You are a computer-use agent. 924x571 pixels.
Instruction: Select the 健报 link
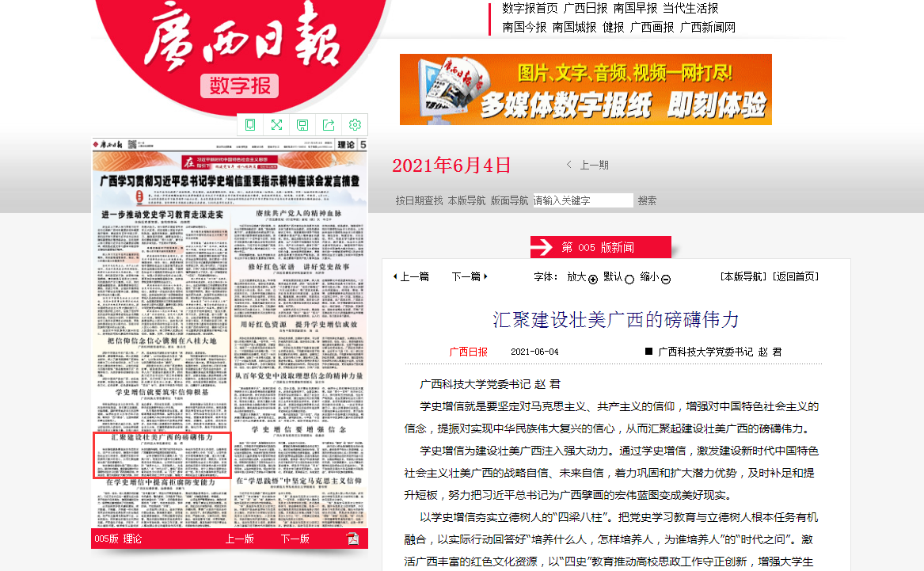coord(614,27)
